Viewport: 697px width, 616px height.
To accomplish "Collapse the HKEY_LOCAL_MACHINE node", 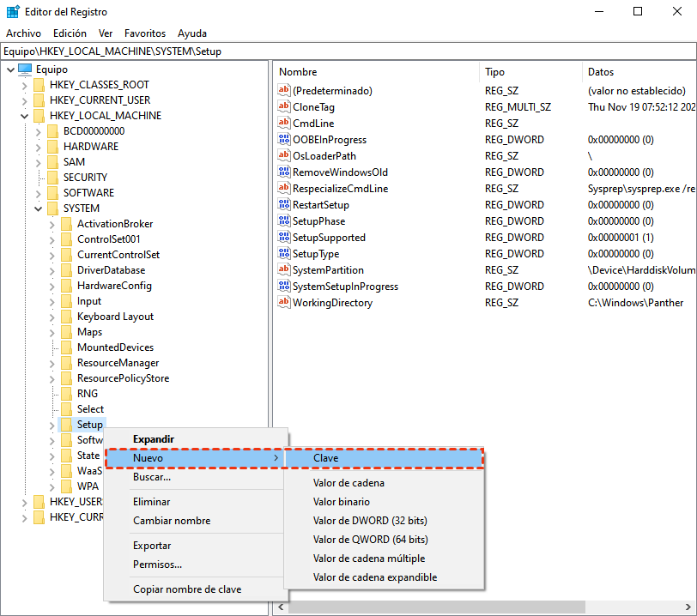I will 24,115.
